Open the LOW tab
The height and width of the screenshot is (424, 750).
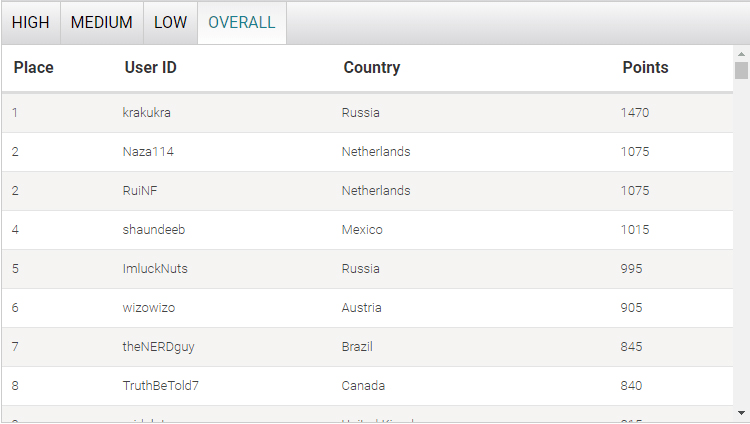coord(170,22)
